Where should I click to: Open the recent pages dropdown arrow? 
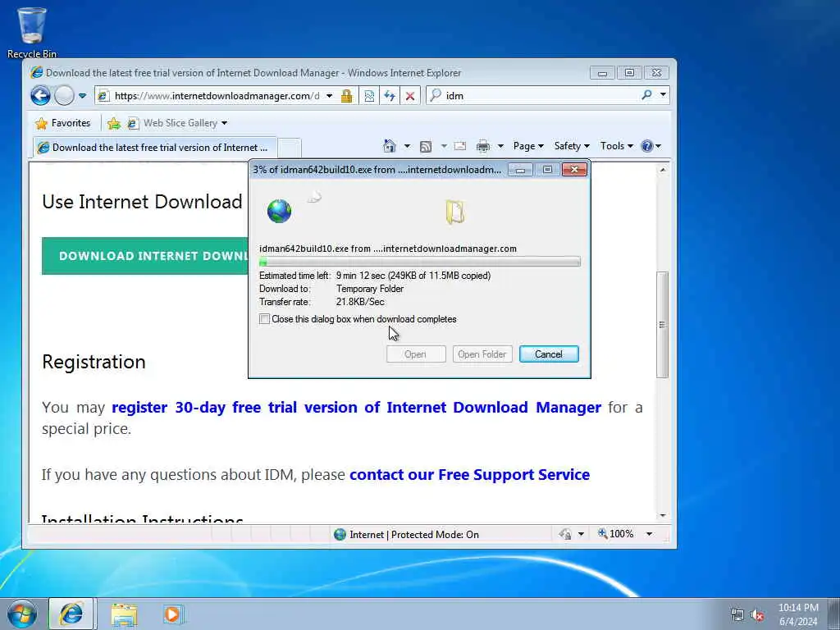pyautogui.click(x=82, y=96)
